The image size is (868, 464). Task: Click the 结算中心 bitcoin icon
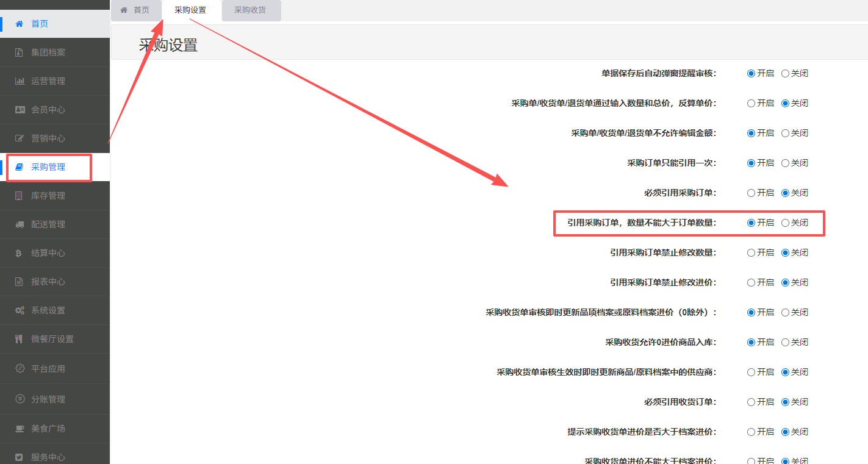(20, 253)
